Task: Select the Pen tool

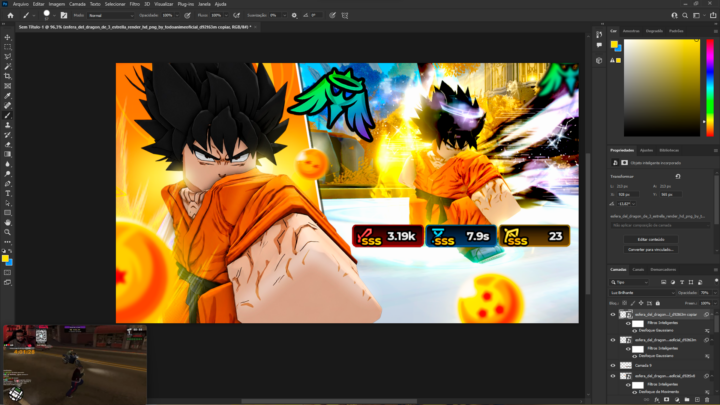Action: (7, 183)
